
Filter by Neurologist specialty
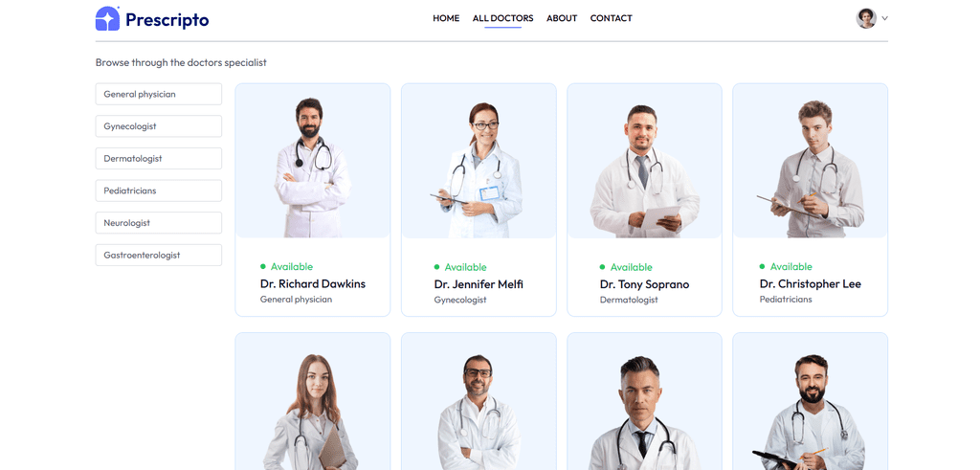click(159, 223)
